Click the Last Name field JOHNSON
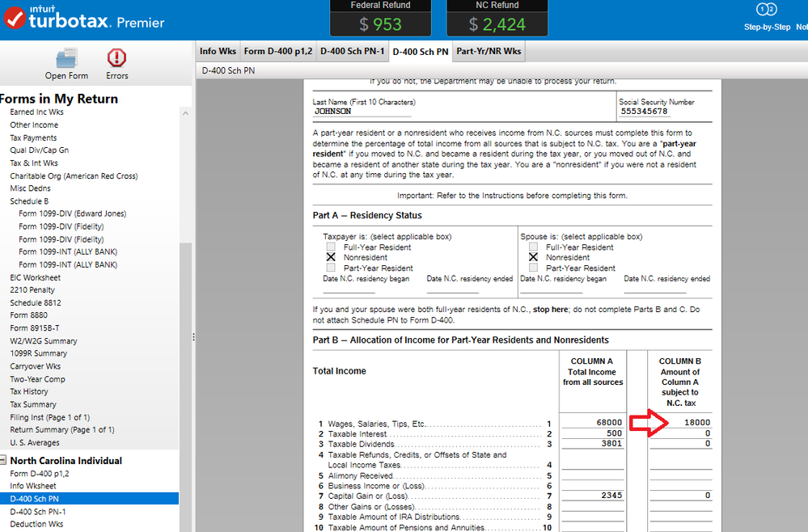 (x=359, y=112)
